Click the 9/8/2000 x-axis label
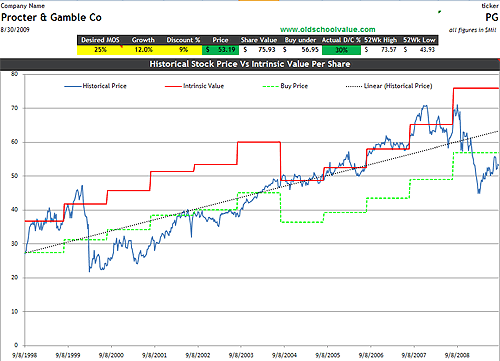 point(111,355)
